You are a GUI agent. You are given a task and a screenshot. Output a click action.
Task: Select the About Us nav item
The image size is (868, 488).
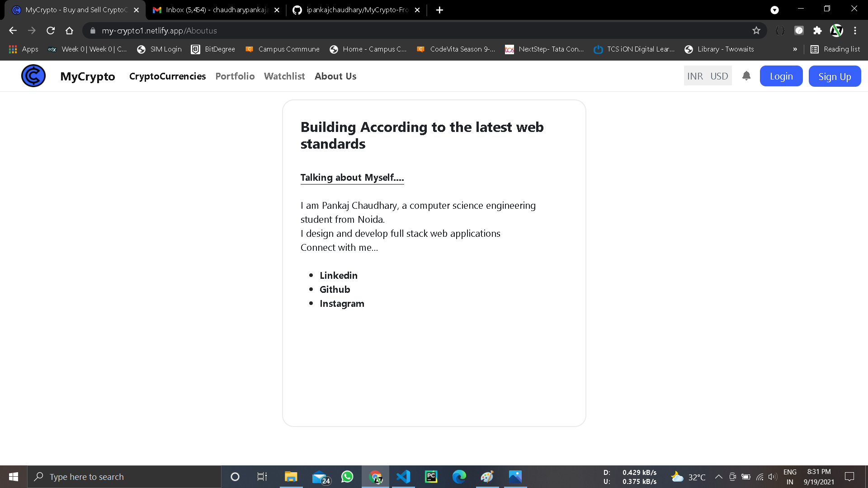coord(335,76)
